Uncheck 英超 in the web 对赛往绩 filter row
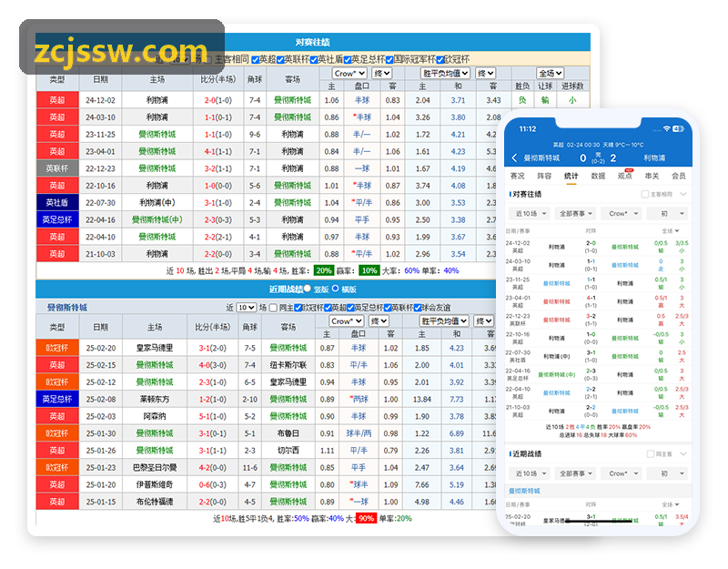This screenshot has width=728, height=569. pyautogui.click(x=256, y=59)
